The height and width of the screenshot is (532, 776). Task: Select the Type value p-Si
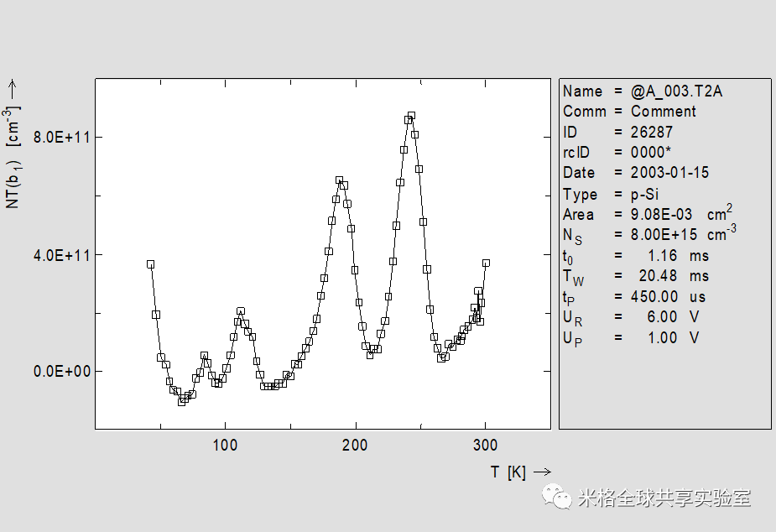point(644,195)
